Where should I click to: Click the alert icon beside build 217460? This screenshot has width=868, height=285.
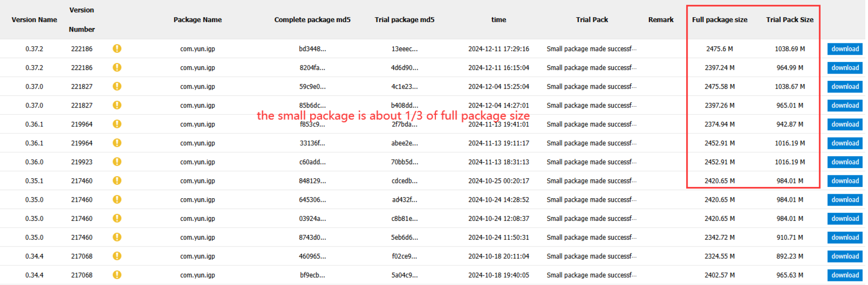[117, 199]
